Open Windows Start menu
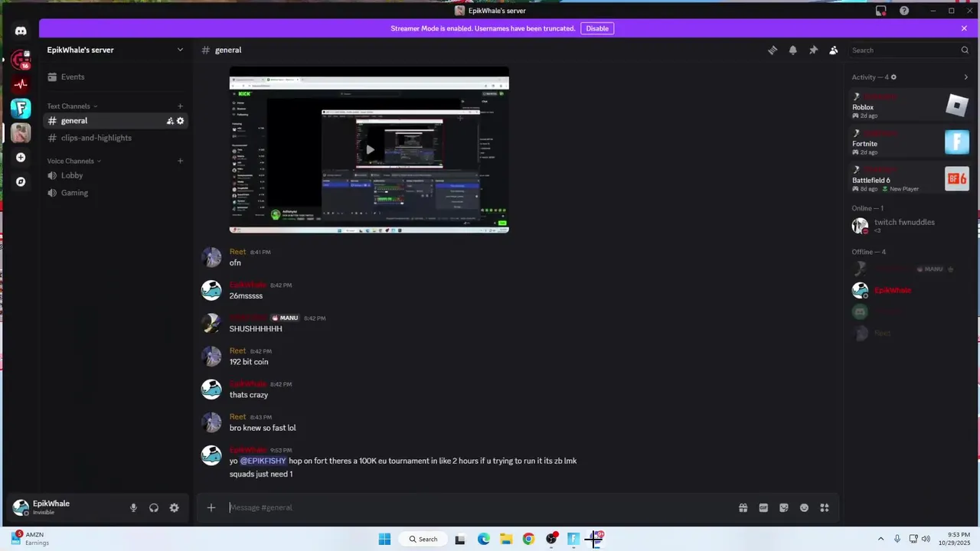 [384, 539]
